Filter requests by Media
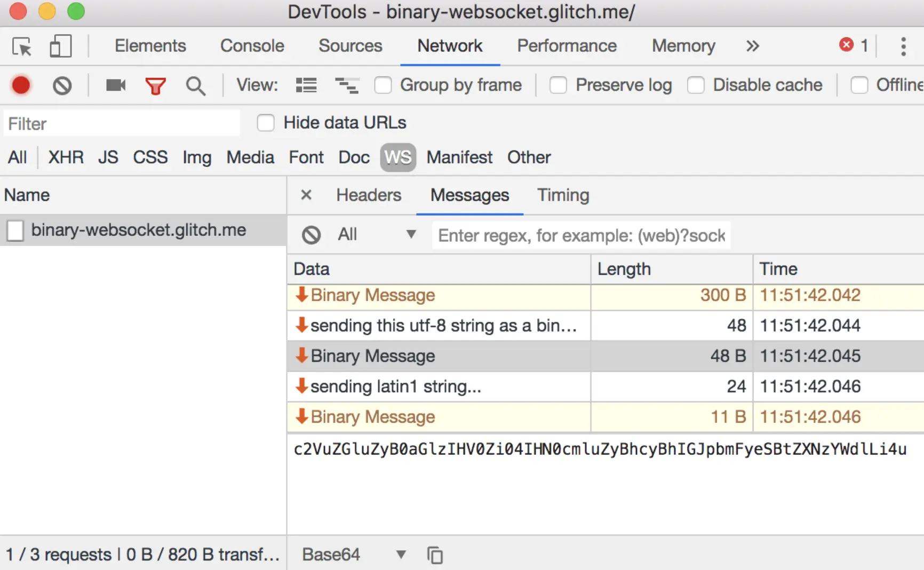Viewport: 924px width, 570px height. (250, 157)
